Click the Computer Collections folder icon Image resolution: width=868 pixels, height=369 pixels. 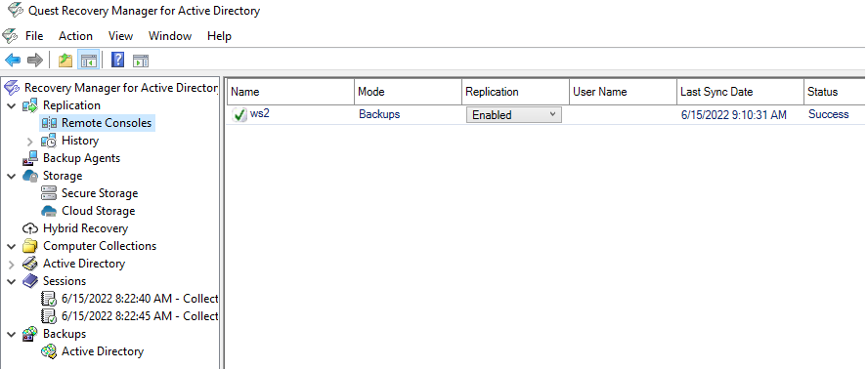(30, 246)
